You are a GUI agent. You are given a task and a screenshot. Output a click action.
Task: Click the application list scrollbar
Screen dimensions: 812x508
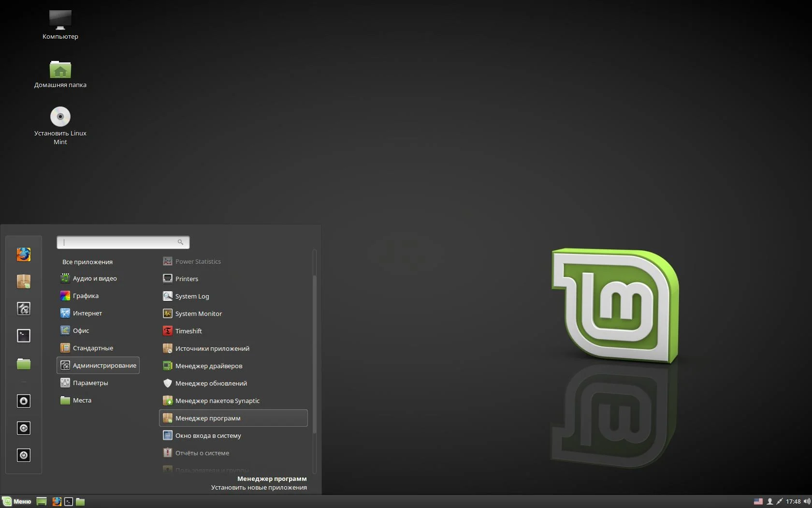(x=315, y=354)
